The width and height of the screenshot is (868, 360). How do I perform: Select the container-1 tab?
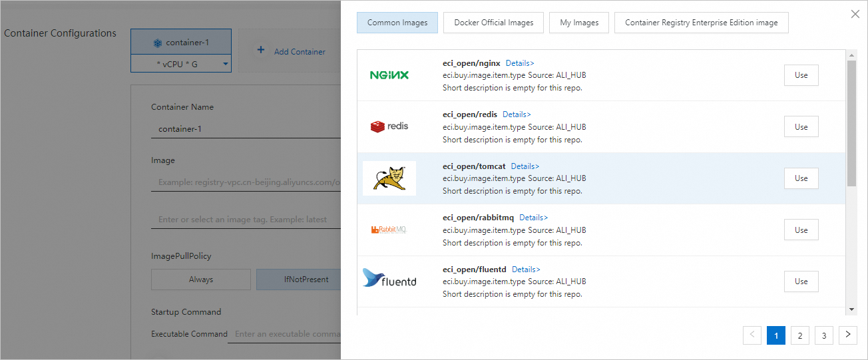click(x=181, y=43)
